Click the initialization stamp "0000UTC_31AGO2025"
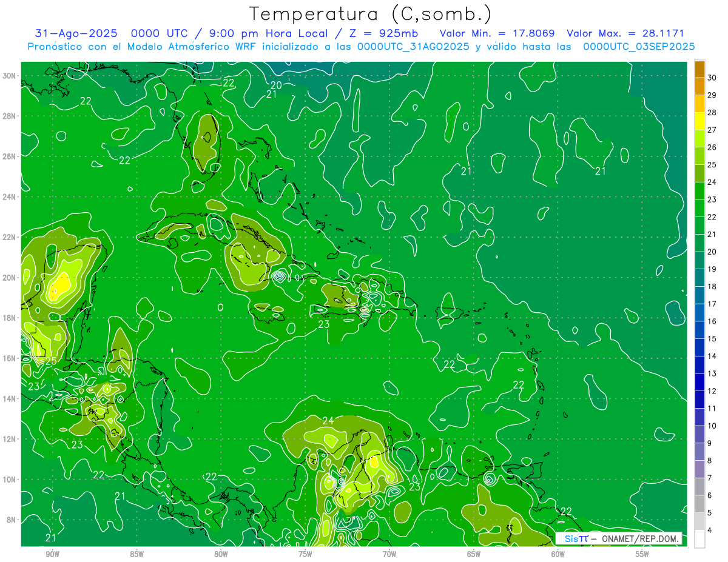This screenshot has height=562, width=728. tap(413, 47)
